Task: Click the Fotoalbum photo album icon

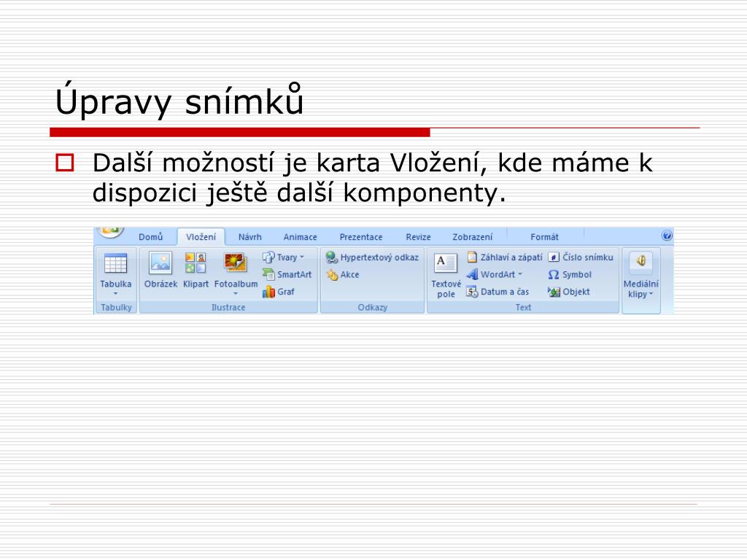Action: click(x=236, y=262)
